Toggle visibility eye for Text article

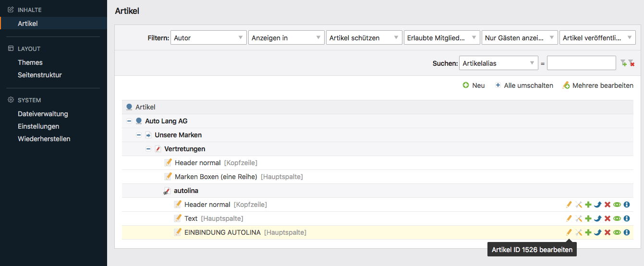(x=617, y=218)
